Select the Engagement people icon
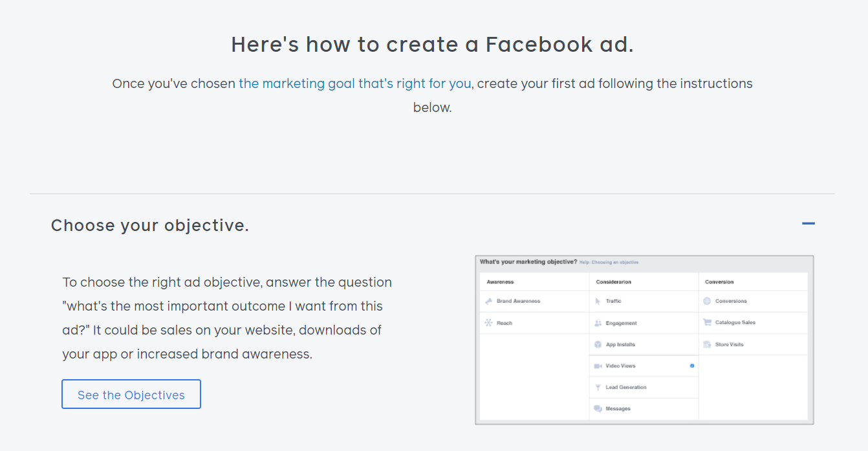This screenshot has height=451, width=868. 598,323
